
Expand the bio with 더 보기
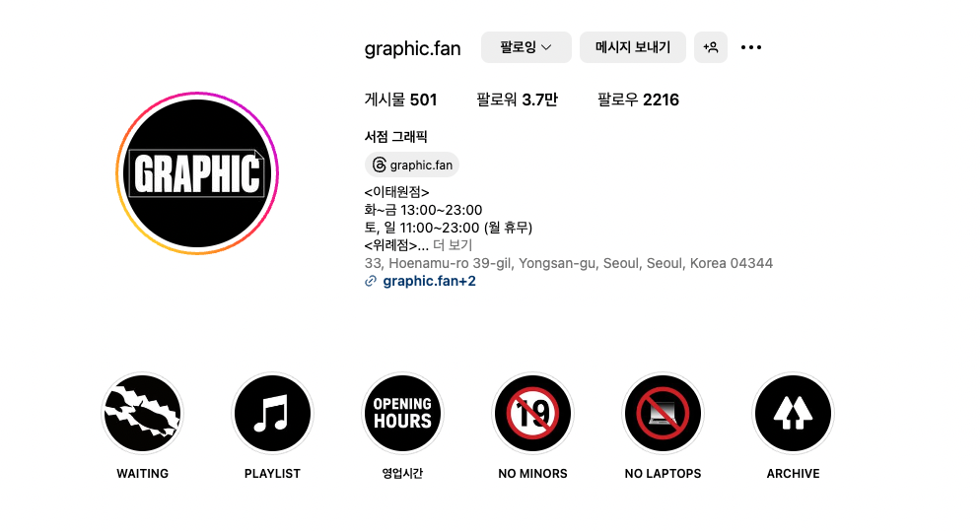(x=453, y=245)
